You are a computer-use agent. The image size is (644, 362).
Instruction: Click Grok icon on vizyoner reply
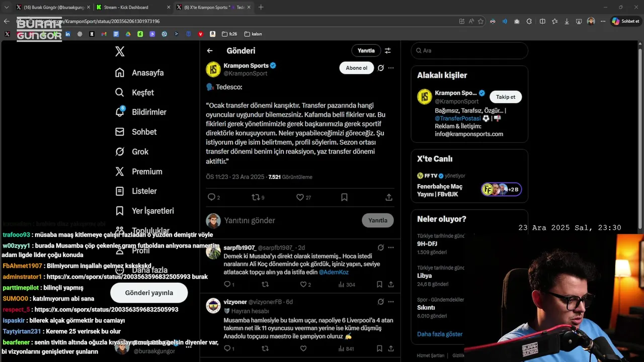click(x=381, y=302)
